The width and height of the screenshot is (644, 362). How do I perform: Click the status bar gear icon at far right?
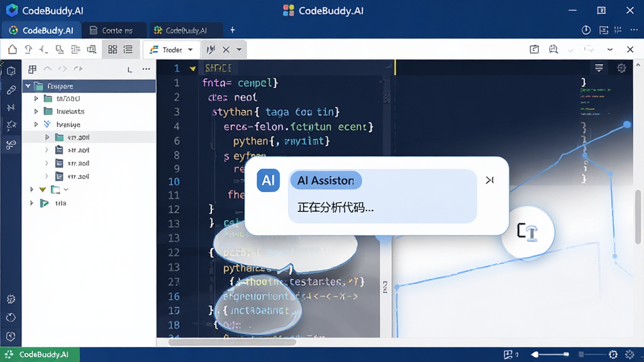(630, 354)
